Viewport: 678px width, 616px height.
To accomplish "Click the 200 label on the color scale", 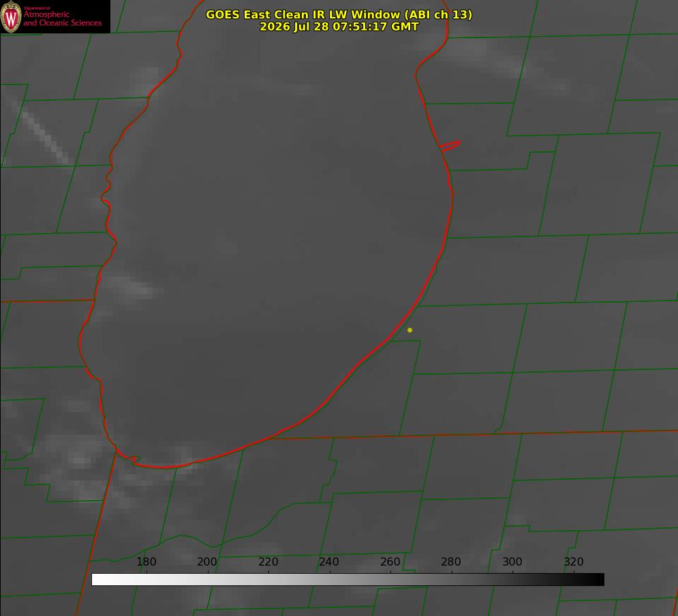I will point(207,561).
